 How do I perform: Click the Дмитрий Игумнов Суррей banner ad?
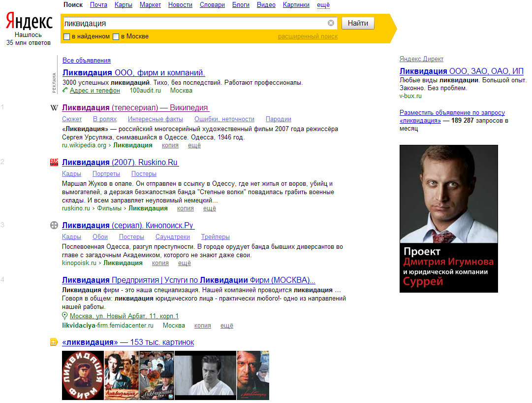click(x=449, y=219)
